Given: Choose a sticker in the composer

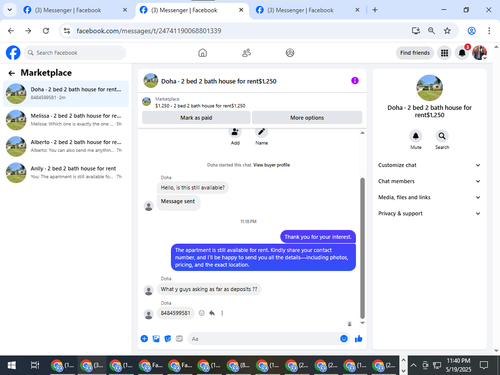Looking at the screenshot, I should (168, 339).
